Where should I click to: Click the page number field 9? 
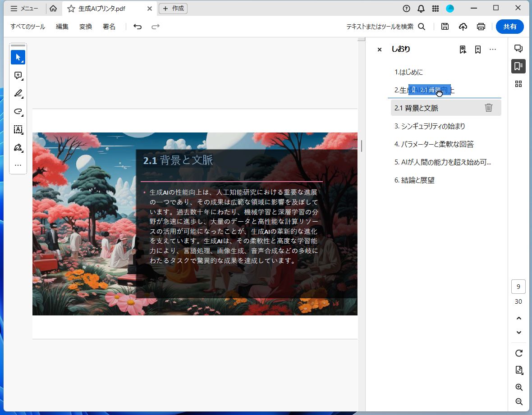[x=518, y=287]
